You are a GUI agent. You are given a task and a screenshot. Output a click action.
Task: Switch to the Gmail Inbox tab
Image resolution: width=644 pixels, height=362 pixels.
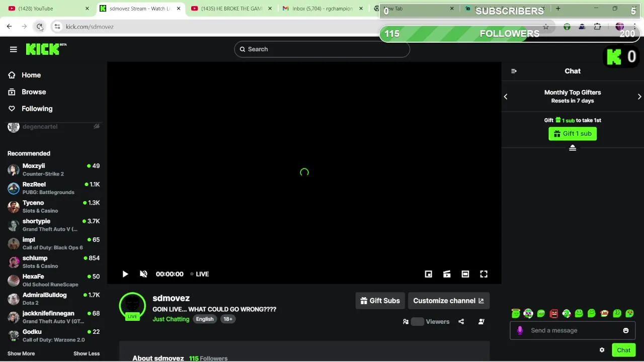coord(322,9)
